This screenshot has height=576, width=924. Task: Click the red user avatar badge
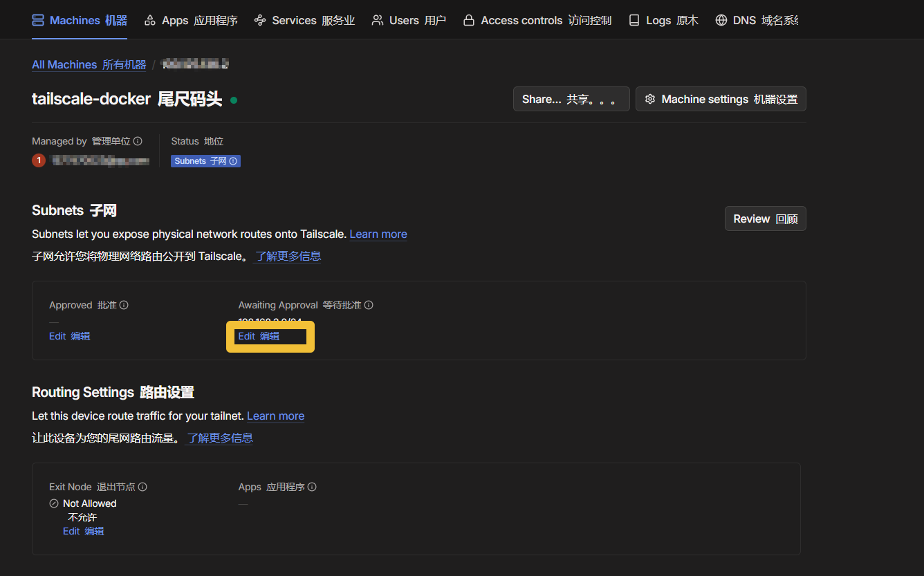pos(39,160)
